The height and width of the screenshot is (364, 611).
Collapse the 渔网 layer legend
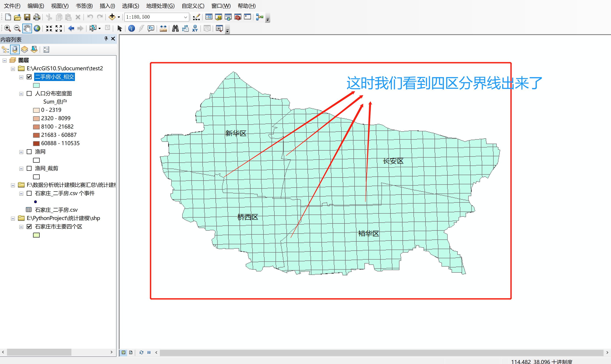point(21,152)
